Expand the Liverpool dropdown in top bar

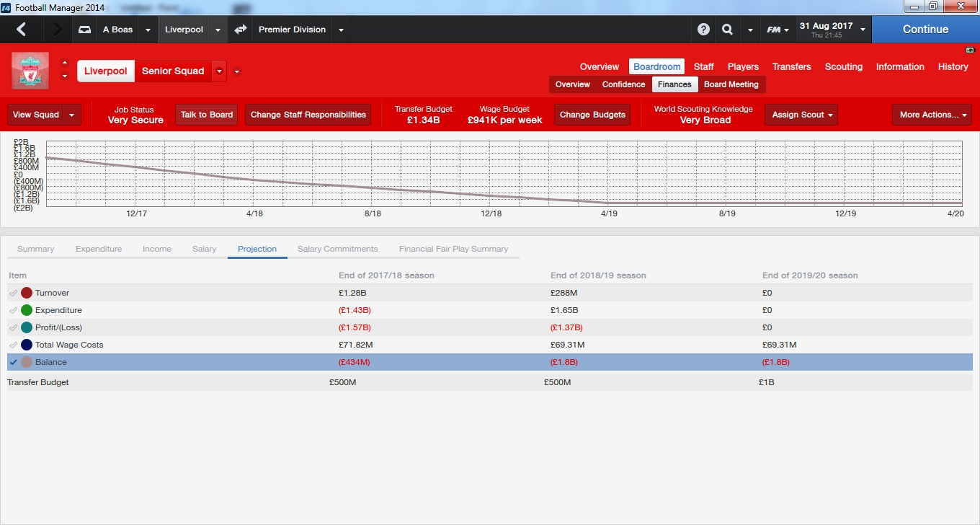click(x=217, y=30)
